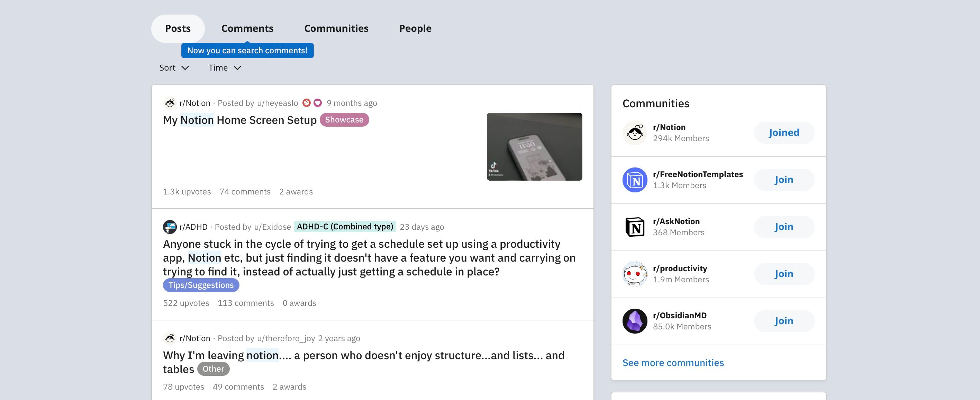Open the r/FreeNotionTemplates community icon
The image size is (980, 400).
tap(635, 180)
